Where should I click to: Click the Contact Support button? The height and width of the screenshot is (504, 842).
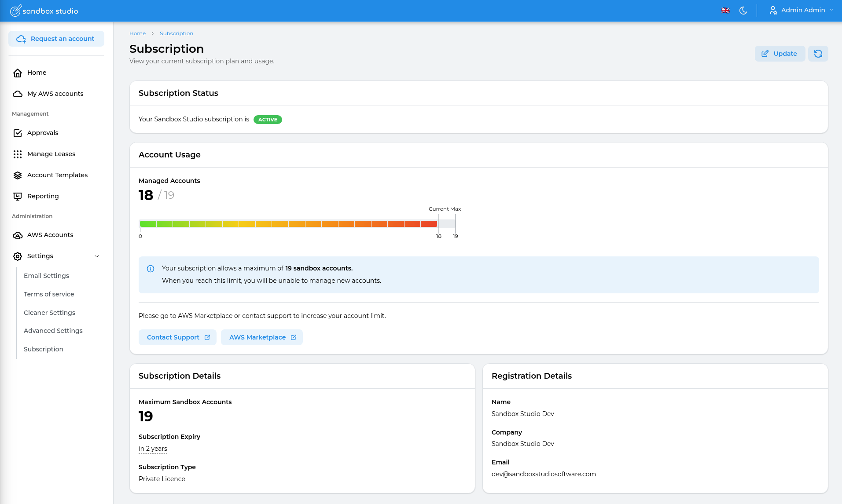tap(177, 337)
